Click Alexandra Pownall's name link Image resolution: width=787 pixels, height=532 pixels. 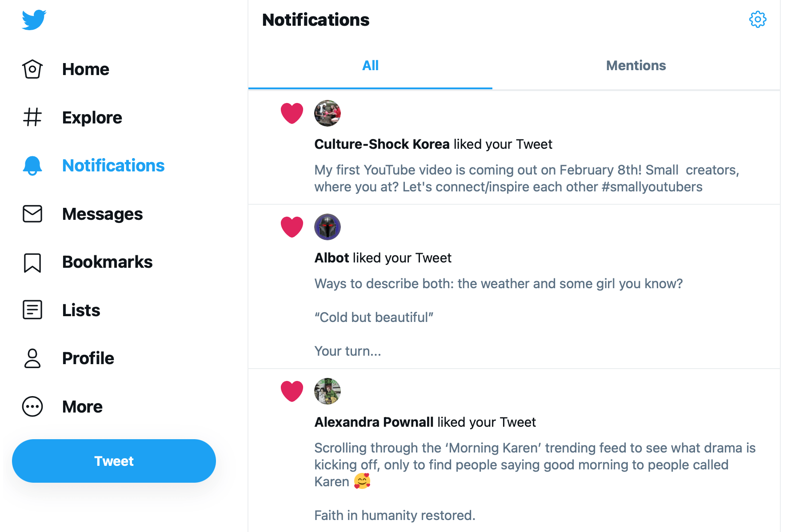(374, 422)
